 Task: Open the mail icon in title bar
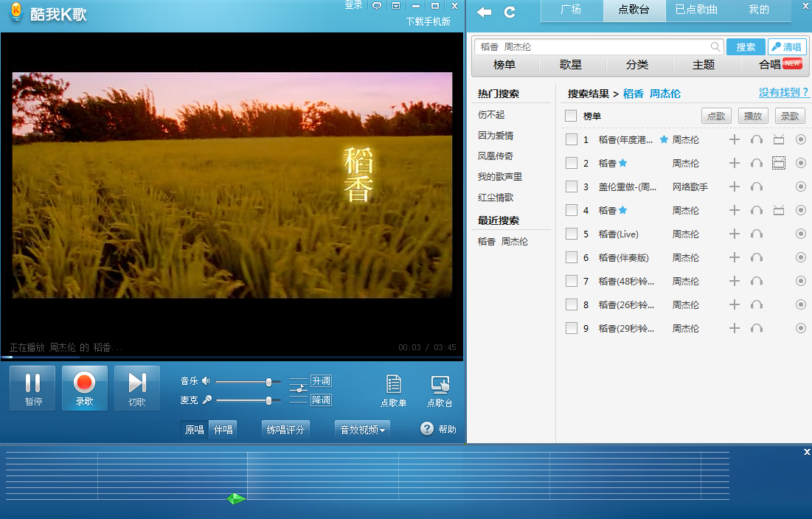tap(396, 6)
